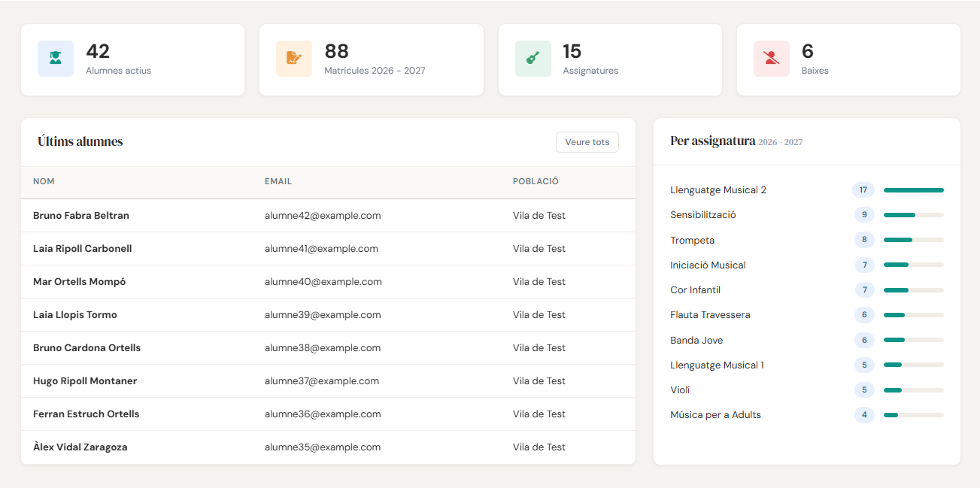980x488 pixels.
Task: Select student Bruno Fabra Beltran
Action: [81, 216]
